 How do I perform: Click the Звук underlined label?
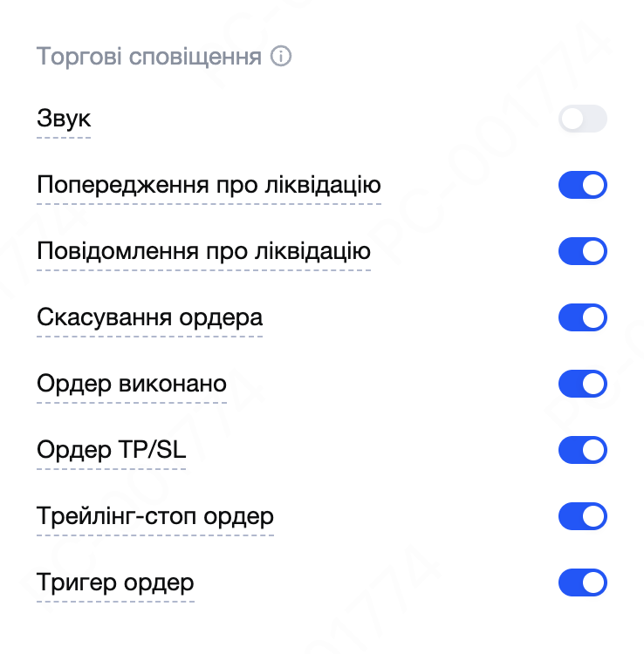[x=64, y=119]
